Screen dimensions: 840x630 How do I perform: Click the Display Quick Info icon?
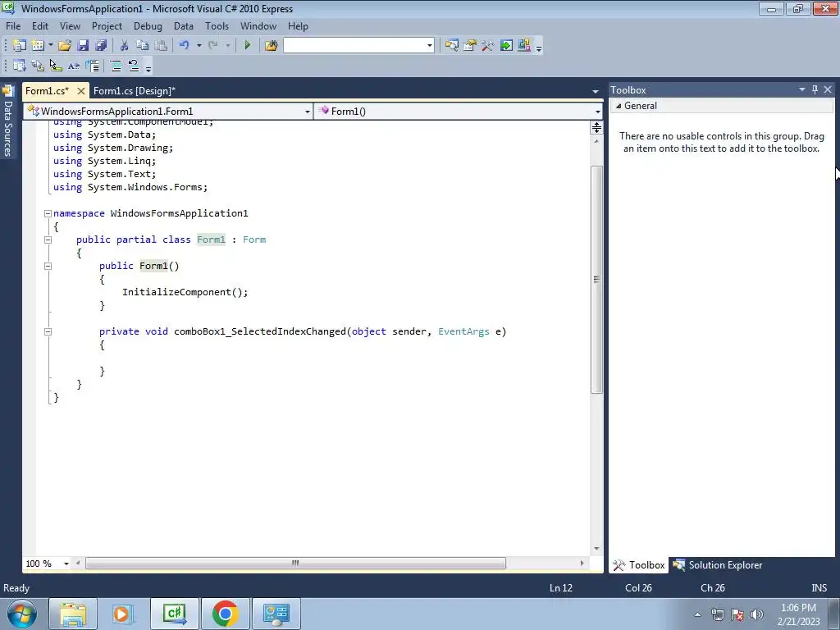56,66
